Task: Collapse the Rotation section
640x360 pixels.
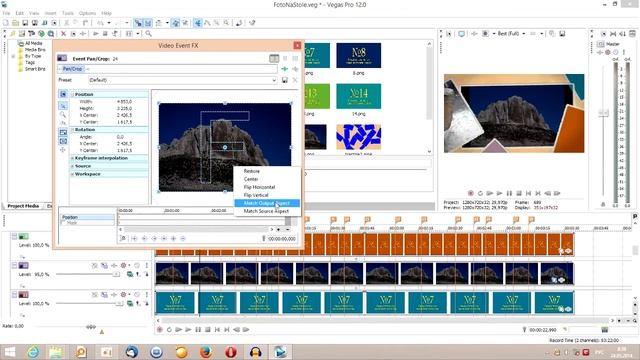Action: click(x=72, y=129)
